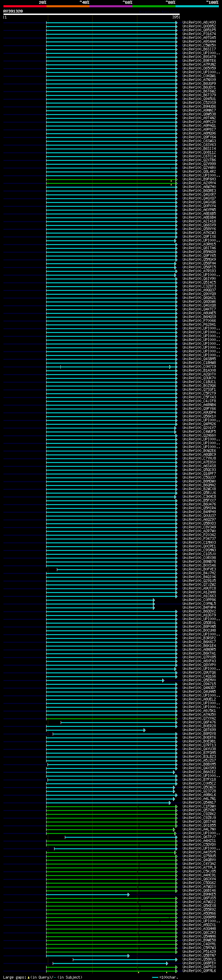Click the green ~80% identity legend segment

(154, 6)
